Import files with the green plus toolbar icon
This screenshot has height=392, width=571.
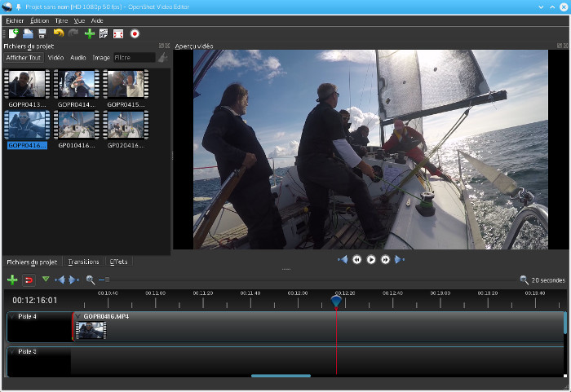click(x=89, y=33)
